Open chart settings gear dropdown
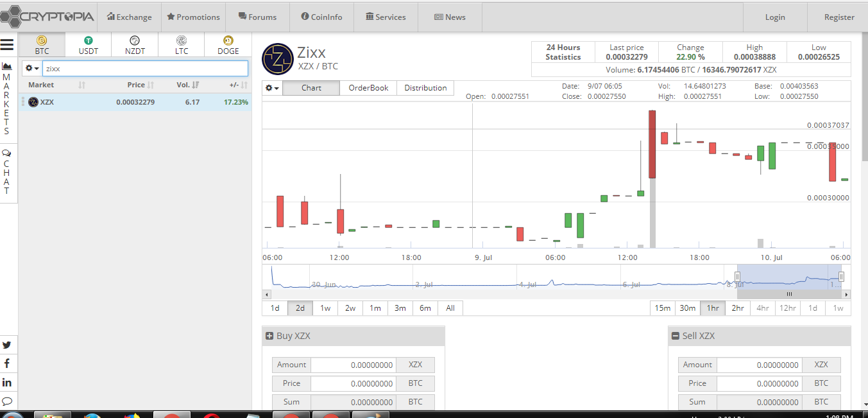This screenshot has width=868, height=418. [272, 88]
